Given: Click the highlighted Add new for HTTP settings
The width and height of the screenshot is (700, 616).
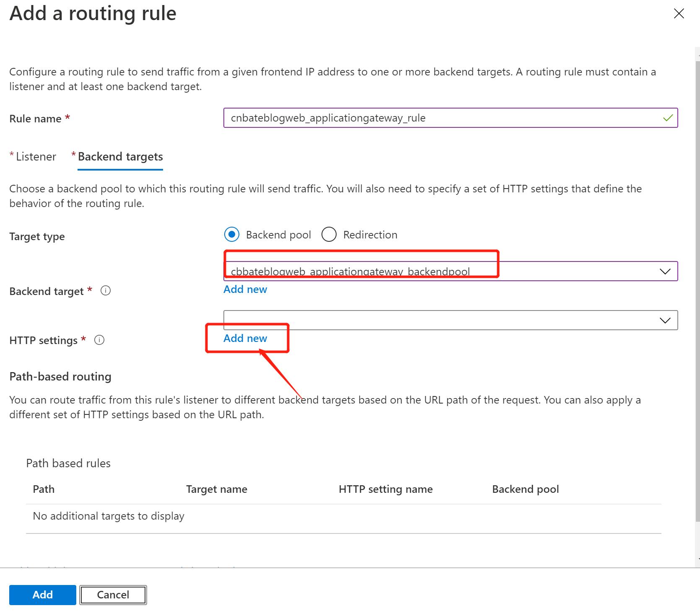Looking at the screenshot, I should tap(245, 338).
